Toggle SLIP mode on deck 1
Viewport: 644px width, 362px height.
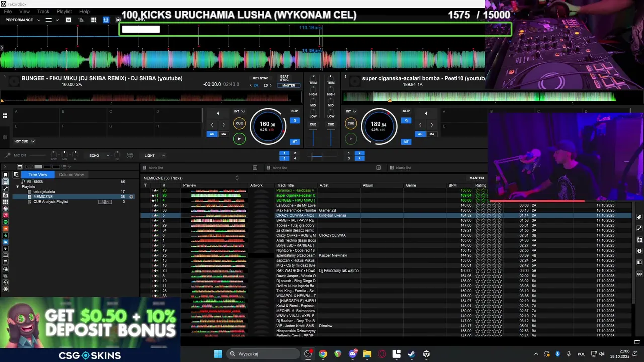(x=295, y=111)
